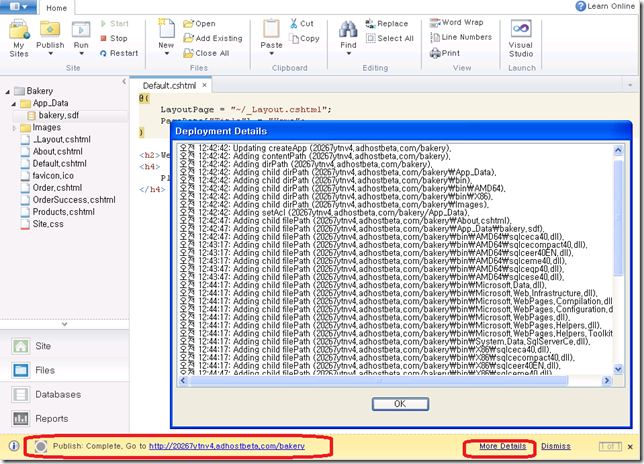Open the Publish dropdown arrow

pyautogui.click(x=50, y=53)
